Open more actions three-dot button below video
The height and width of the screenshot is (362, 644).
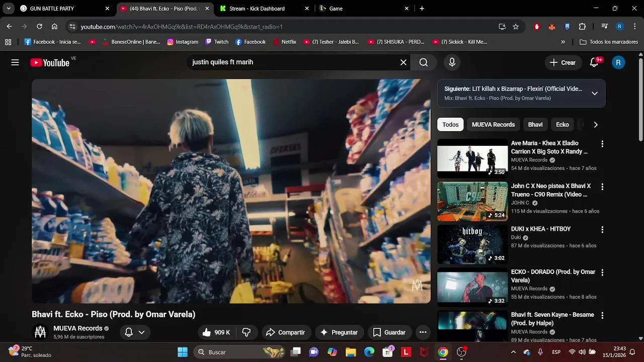[x=423, y=332]
